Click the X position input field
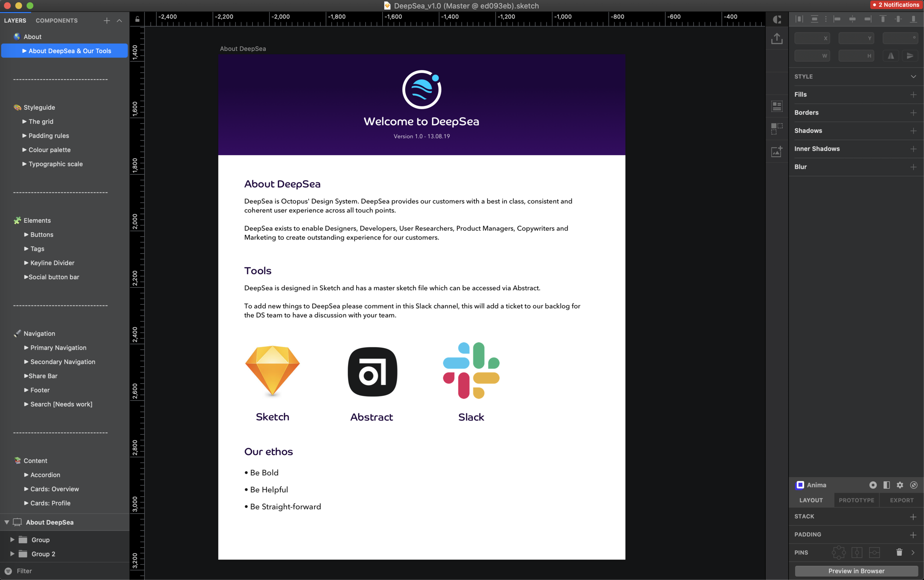This screenshot has width=924, height=580. pos(809,38)
